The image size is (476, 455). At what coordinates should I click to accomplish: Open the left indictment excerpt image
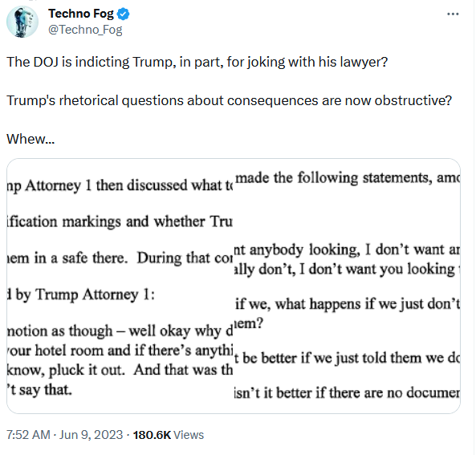click(120, 286)
